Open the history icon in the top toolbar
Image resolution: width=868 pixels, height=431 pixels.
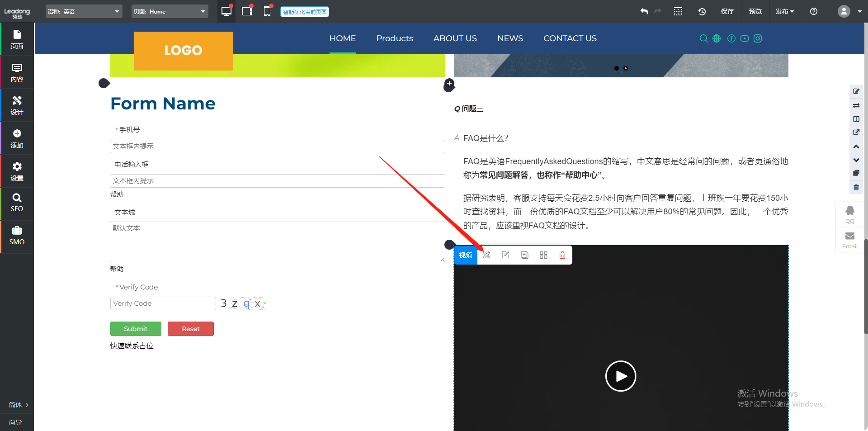pos(702,11)
